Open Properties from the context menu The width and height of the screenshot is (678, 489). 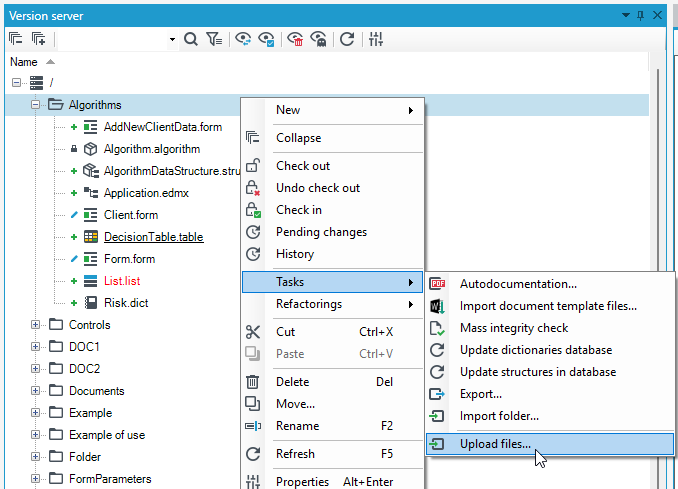point(333,481)
